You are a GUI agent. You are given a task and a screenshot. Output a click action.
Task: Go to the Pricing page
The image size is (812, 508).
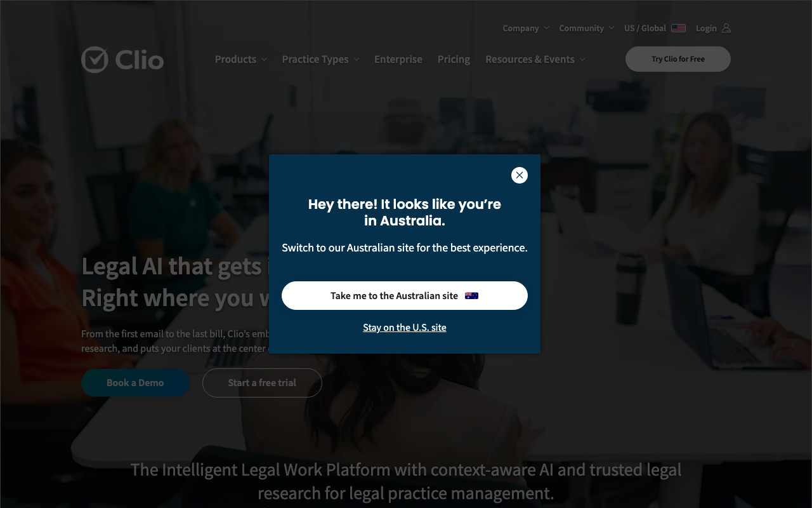(454, 59)
